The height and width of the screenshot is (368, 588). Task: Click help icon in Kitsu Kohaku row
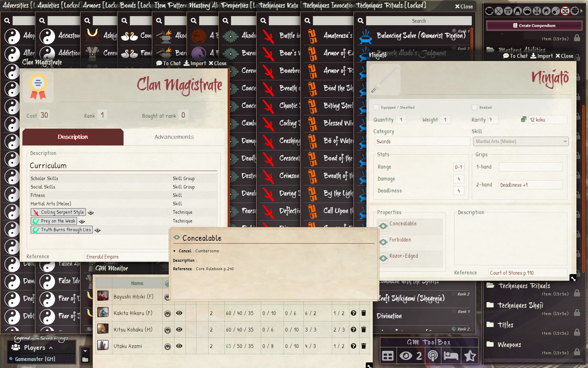353,329
